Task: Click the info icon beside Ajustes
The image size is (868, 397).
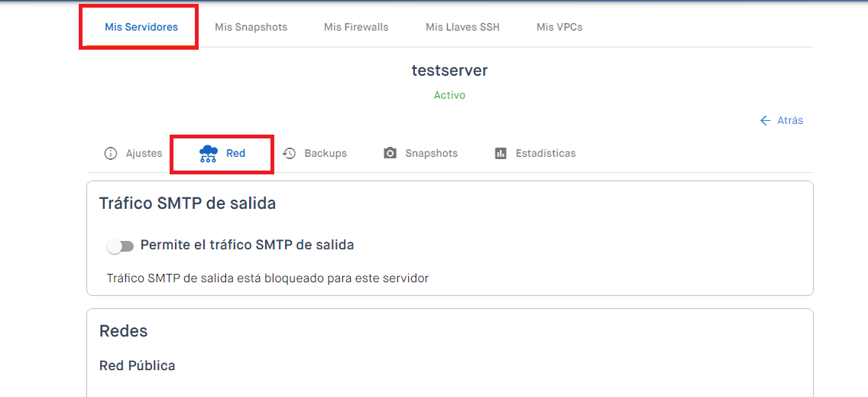Action: [111, 153]
